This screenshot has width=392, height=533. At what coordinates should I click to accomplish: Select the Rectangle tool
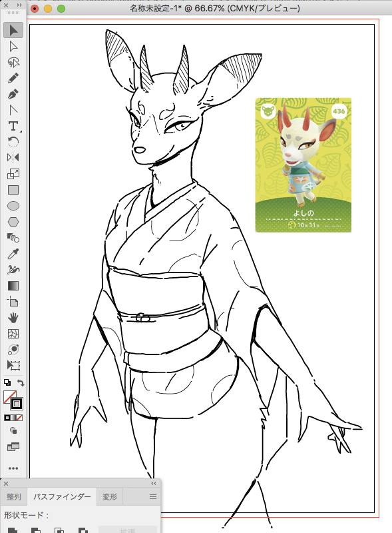pyautogui.click(x=13, y=190)
